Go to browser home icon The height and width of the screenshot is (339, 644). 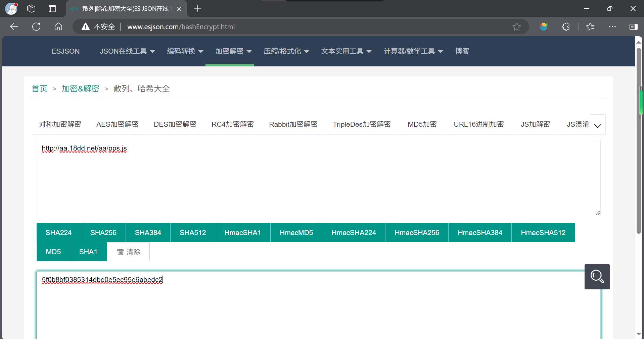tap(58, 27)
